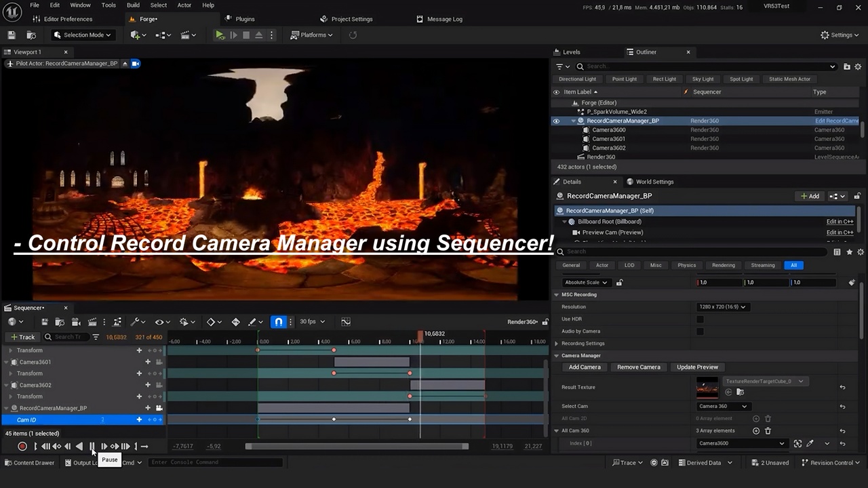
Task: Open the Select Cam dropdown
Action: 723,406
